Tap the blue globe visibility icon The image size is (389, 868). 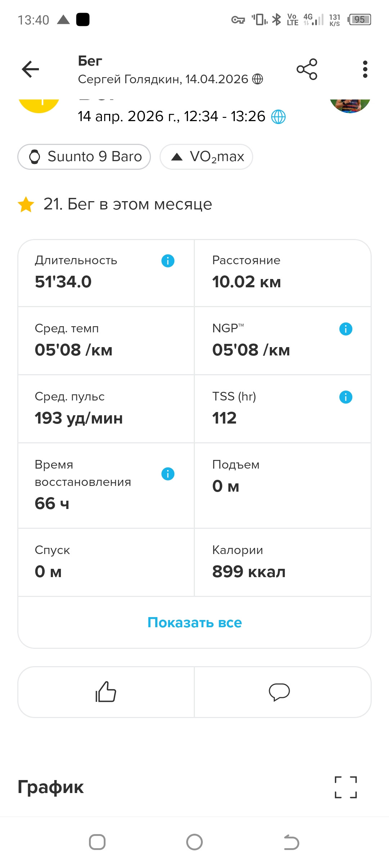(278, 117)
